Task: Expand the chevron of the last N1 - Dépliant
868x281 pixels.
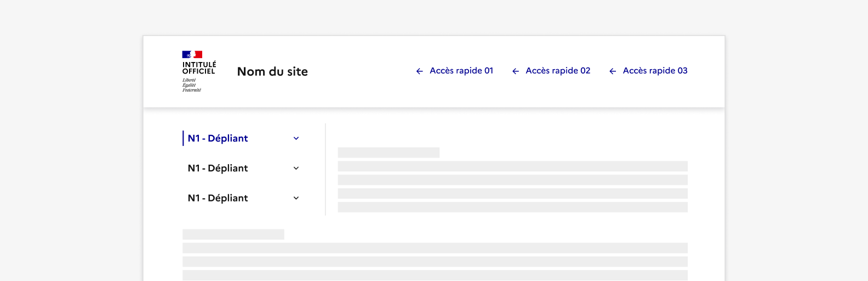Action: click(x=296, y=198)
